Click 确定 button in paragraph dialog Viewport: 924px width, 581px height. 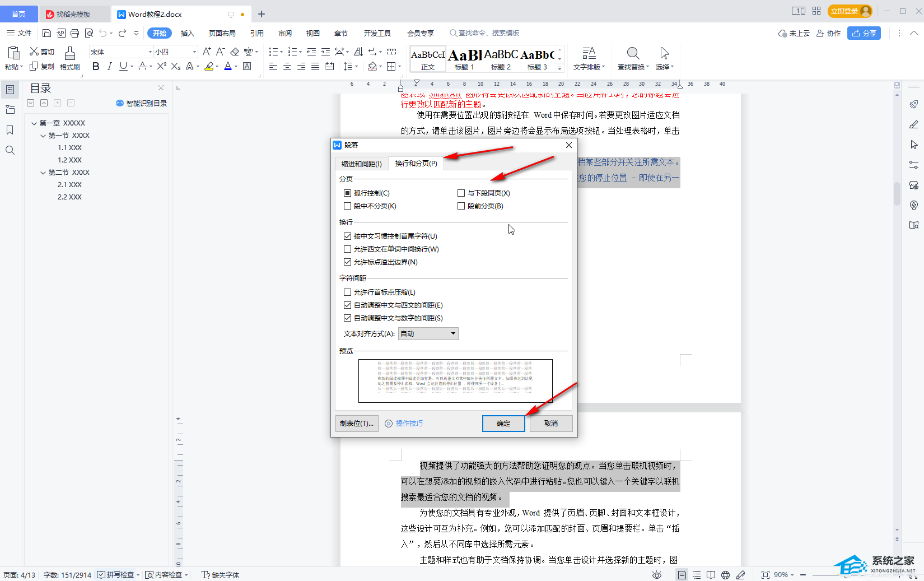click(x=503, y=424)
